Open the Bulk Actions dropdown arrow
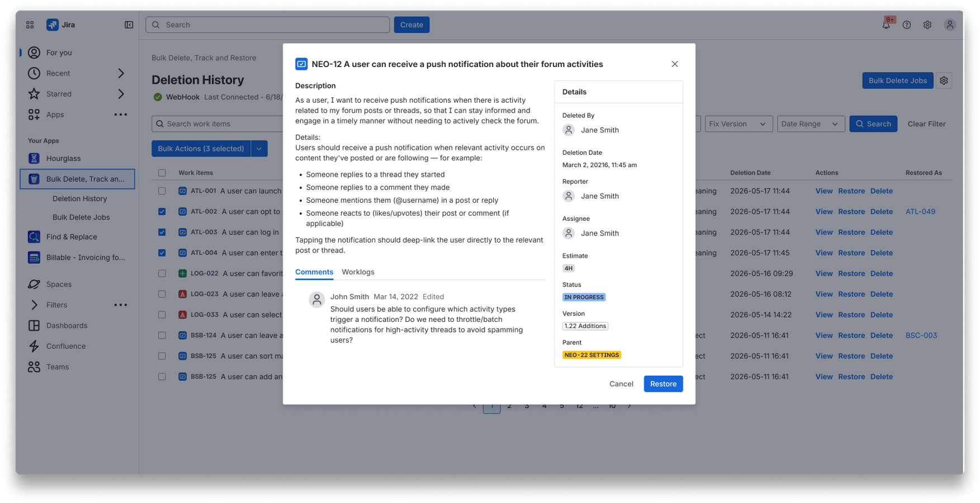The image size is (980, 503). [259, 149]
